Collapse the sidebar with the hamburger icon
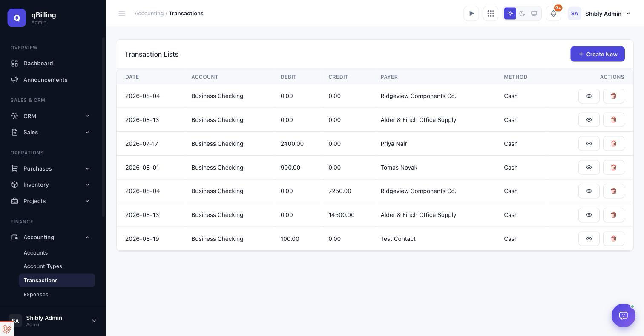 click(122, 14)
